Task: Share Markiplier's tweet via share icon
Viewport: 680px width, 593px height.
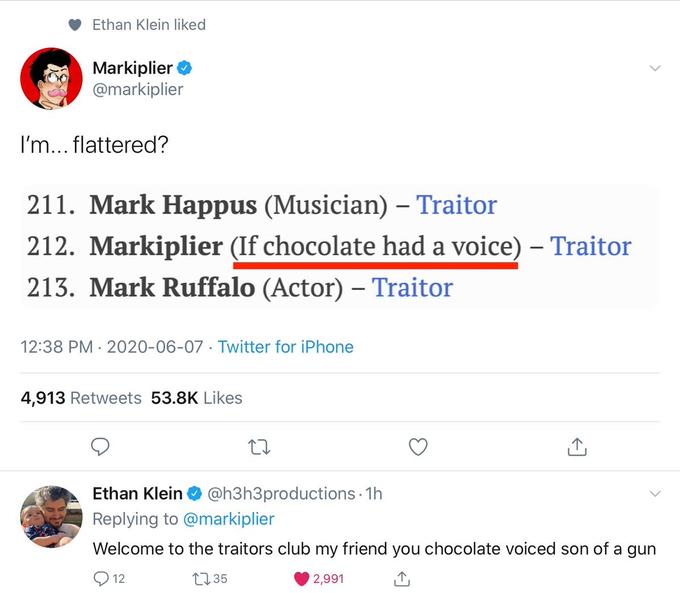Action: click(x=577, y=447)
